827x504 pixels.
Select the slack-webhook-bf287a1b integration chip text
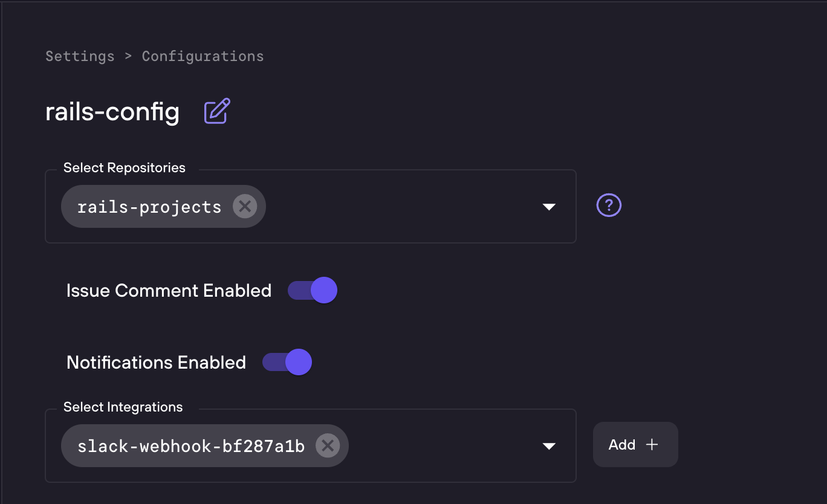coord(191,446)
